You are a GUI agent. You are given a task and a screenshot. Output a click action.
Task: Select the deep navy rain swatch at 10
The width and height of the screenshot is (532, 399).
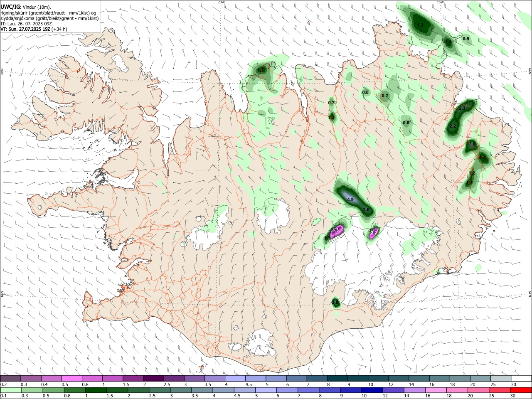pyautogui.click(x=371, y=390)
